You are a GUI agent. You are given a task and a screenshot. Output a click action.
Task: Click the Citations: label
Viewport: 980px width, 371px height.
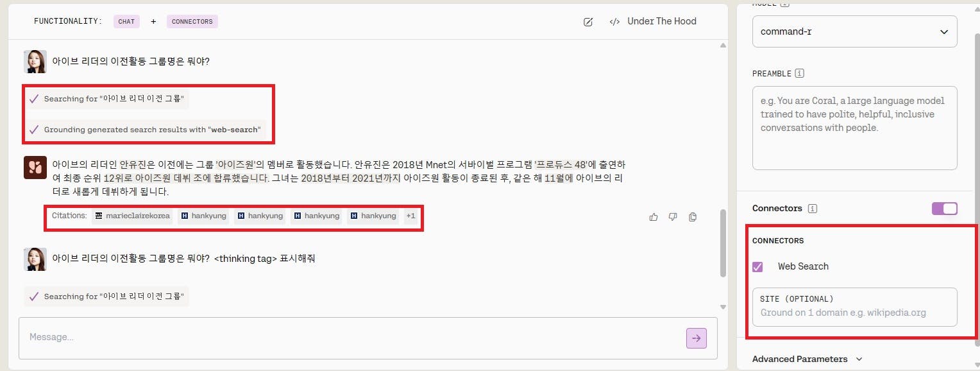pyautogui.click(x=69, y=216)
